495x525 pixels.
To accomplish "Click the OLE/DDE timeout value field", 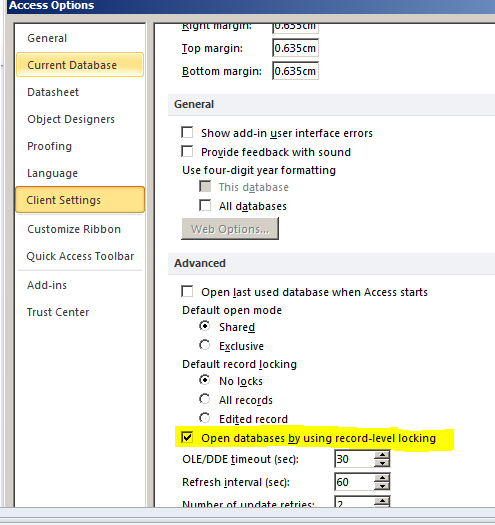I will (355, 459).
